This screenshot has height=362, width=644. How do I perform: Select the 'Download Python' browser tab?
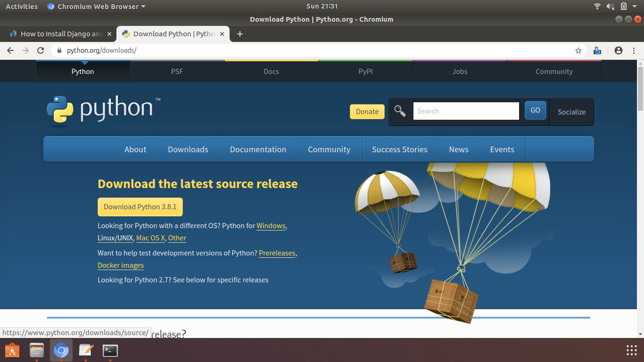point(173,34)
